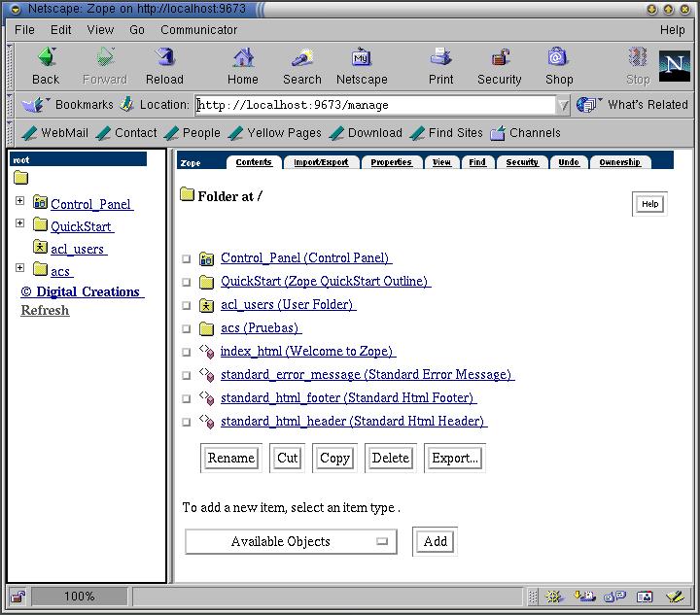Click the Forward navigation icon
This screenshot has height=615, width=700.
click(105, 57)
